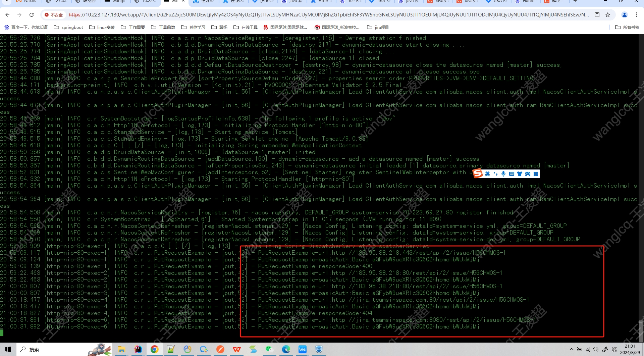Open the Chrome profile avatar menu
Screen dimensions: 644x356
tap(624, 15)
